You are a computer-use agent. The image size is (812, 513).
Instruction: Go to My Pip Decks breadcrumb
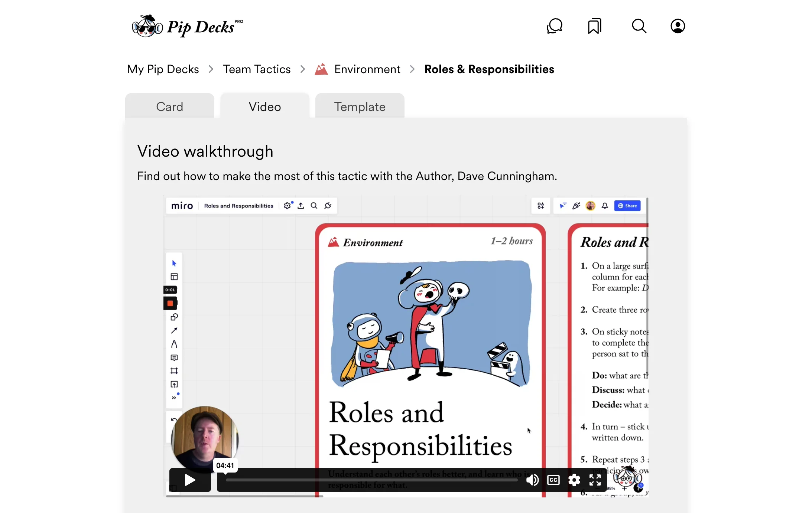pos(163,69)
